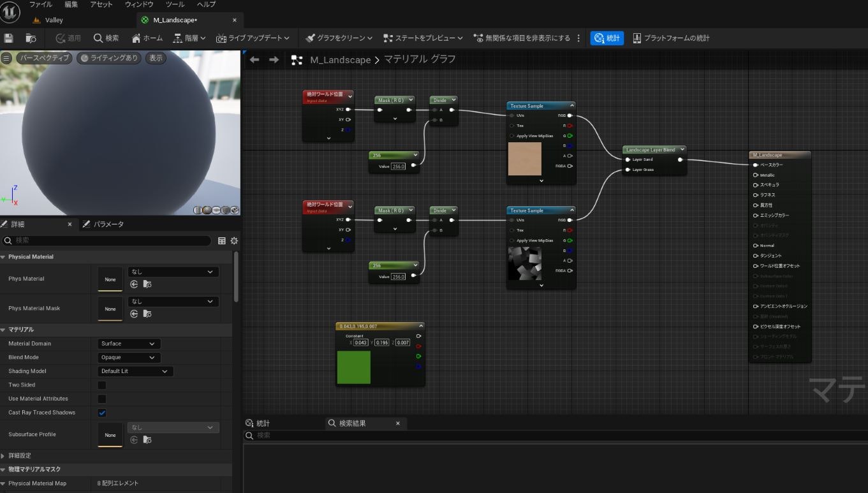
Task: Uncheck Cast Ray Traced Shadows
Action: pyautogui.click(x=102, y=413)
